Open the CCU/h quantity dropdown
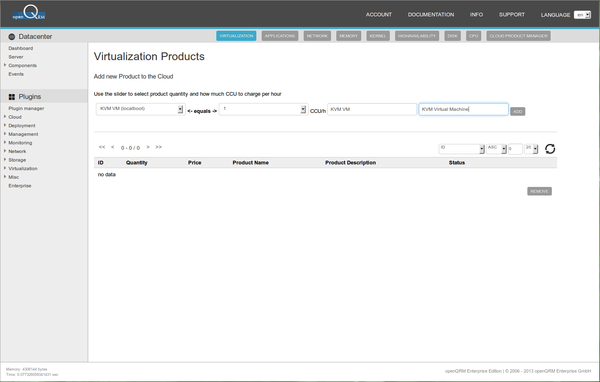 coord(263,109)
